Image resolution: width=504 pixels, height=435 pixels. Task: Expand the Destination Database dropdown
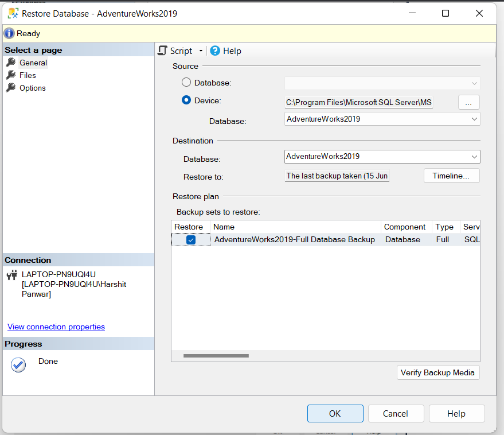[474, 156]
